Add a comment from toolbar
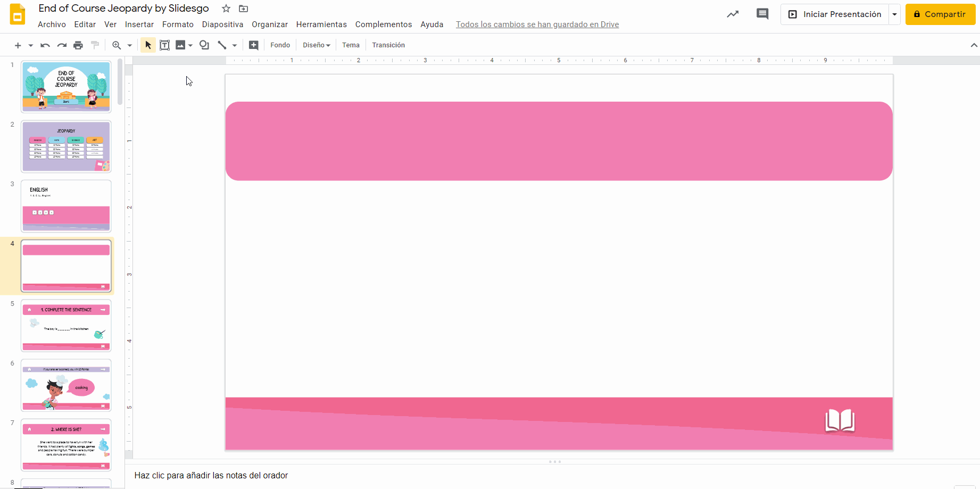980x489 pixels. pos(254,45)
